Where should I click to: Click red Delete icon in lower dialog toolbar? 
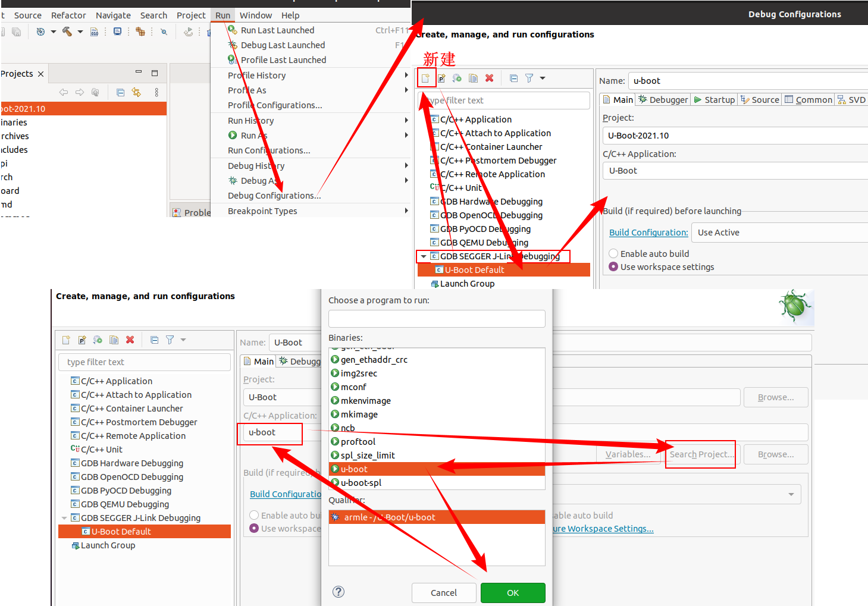[x=130, y=340]
